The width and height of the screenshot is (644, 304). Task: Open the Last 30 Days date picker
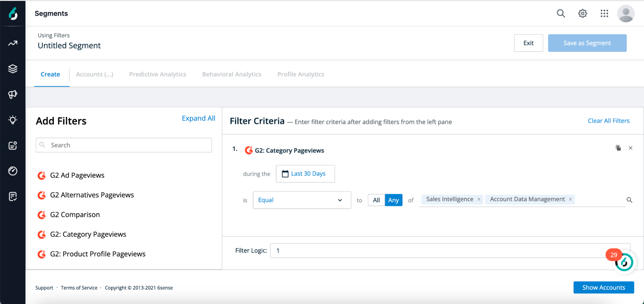click(305, 174)
